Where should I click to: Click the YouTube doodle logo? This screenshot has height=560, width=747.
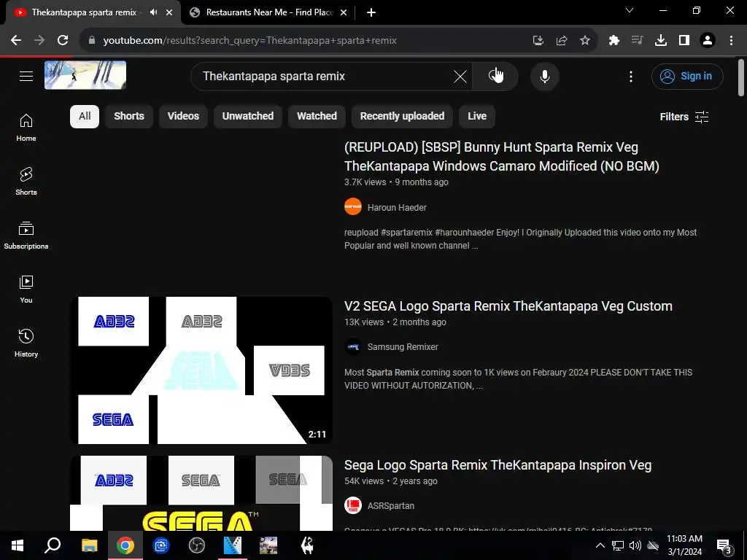click(85, 75)
